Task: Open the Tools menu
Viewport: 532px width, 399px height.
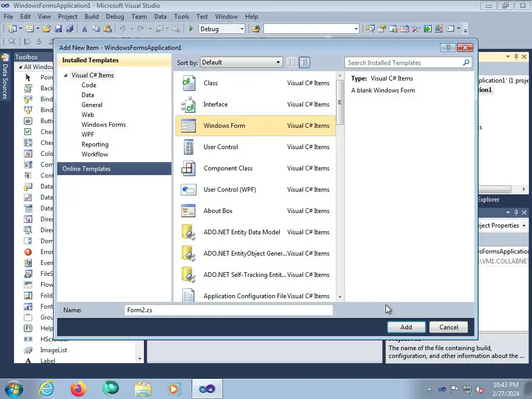Action: tap(181, 17)
